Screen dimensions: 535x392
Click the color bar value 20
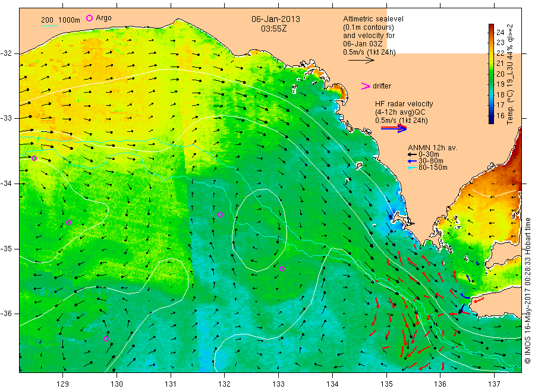pos(500,74)
